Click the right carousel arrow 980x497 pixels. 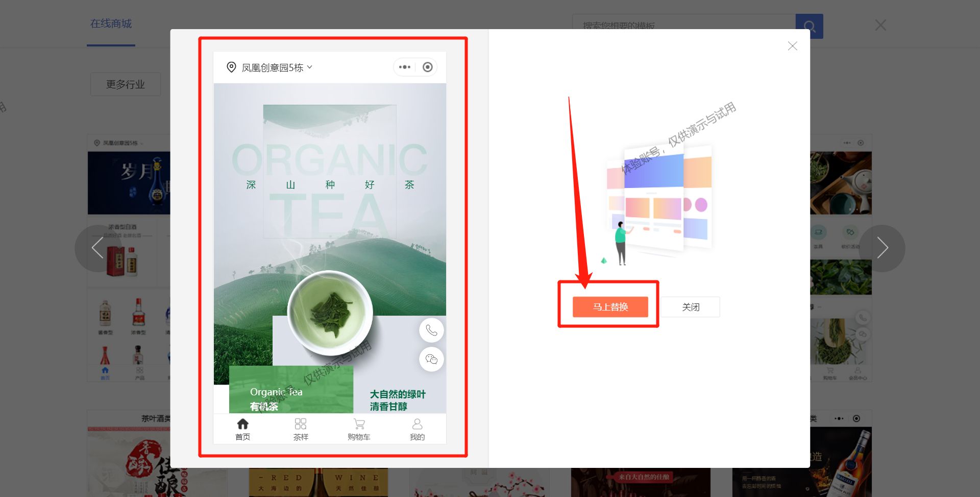point(883,248)
